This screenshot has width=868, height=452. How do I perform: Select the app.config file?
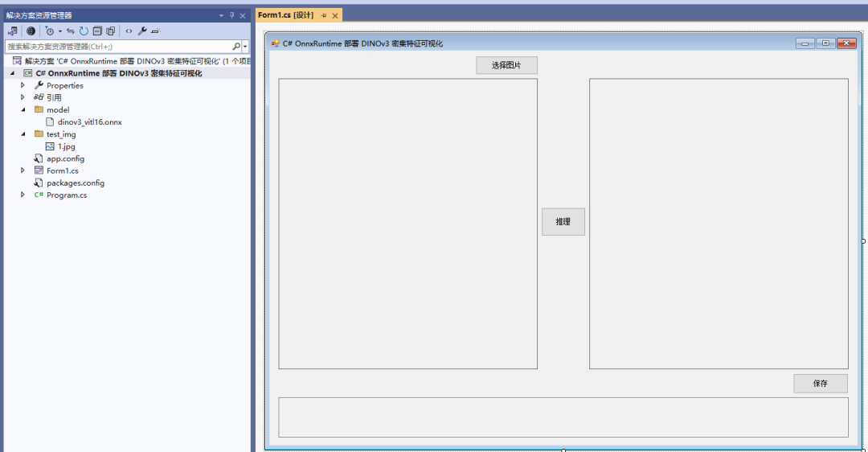coord(65,158)
